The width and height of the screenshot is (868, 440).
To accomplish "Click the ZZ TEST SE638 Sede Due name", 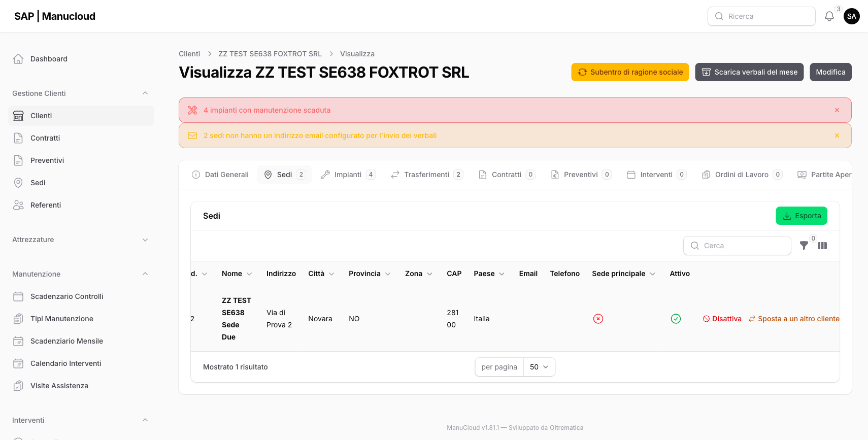I will [x=237, y=319].
